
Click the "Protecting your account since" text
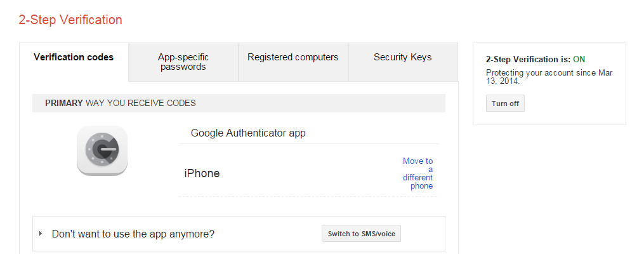[534, 73]
